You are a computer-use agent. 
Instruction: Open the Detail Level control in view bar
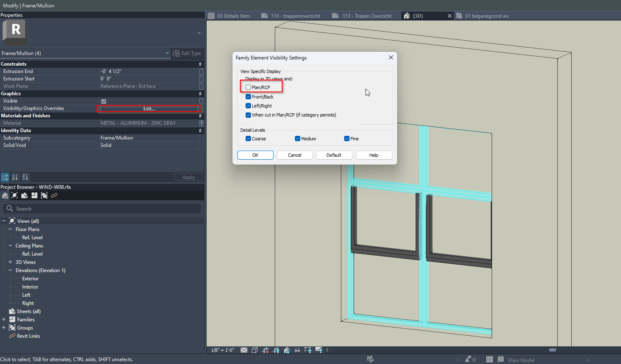pos(244,350)
